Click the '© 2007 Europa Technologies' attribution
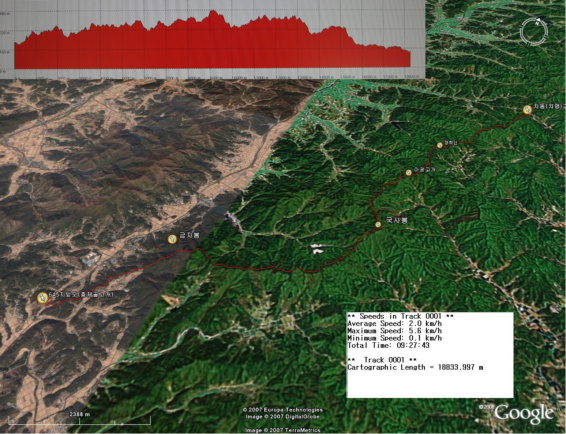 click(283, 410)
